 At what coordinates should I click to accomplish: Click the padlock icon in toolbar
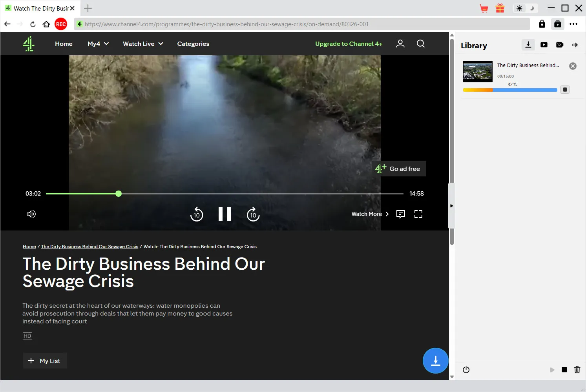pos(542,24)
